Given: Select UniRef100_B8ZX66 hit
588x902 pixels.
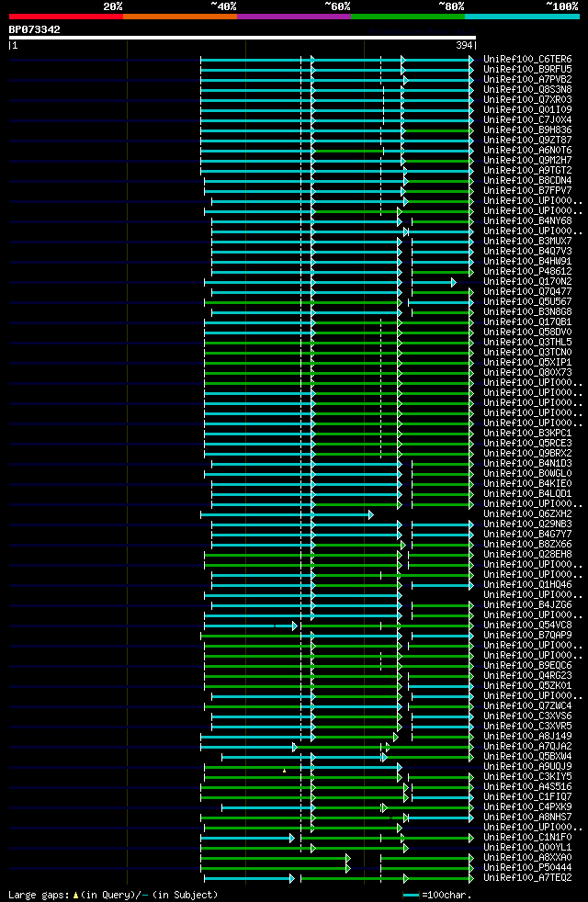Looking at the screenshot, I should 527,544.
